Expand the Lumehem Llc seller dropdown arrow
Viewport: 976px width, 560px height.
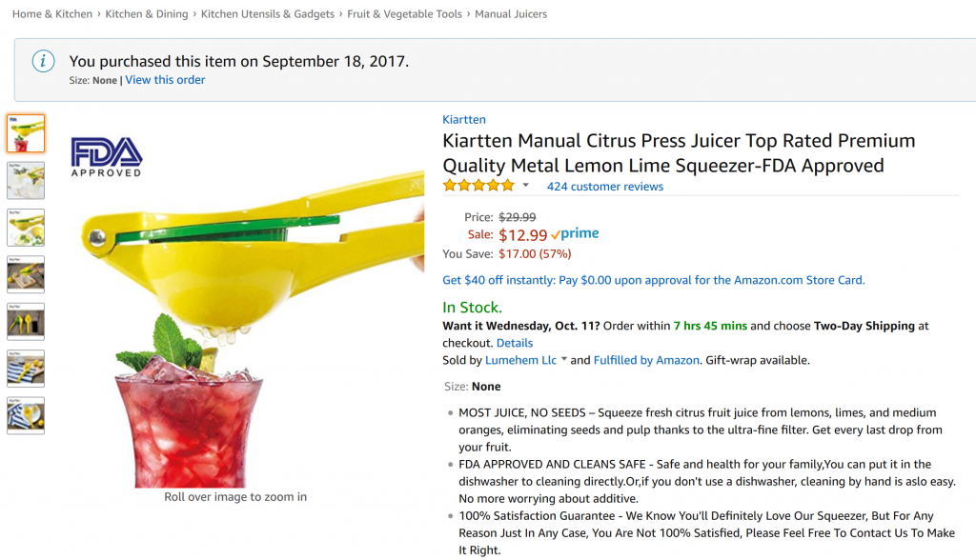564,359
